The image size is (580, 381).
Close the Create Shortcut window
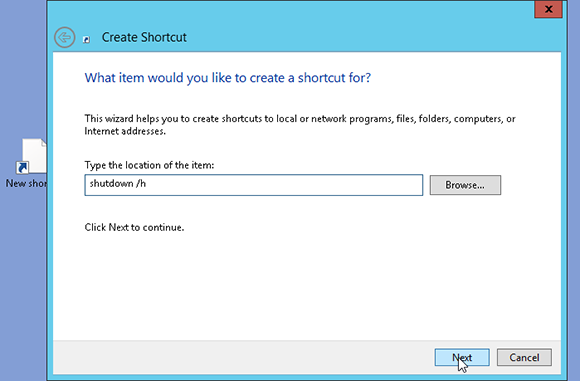(x=548, y=9)
